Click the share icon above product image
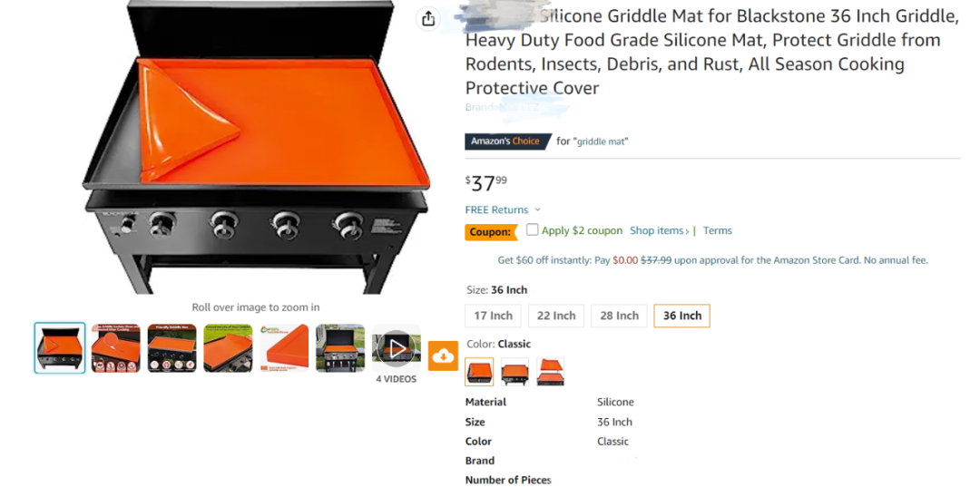This screenshot has height=487, width=980. coord(428,19)
